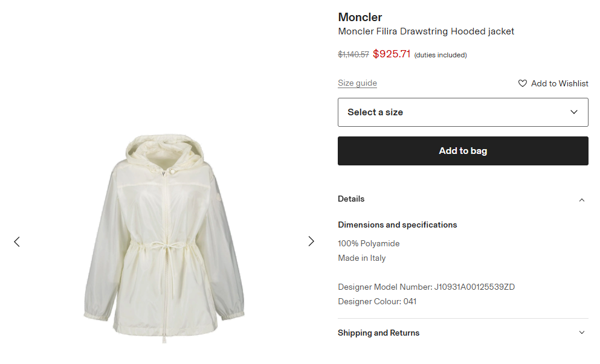Click the Shipping and Returns heading

coord(378,333)
